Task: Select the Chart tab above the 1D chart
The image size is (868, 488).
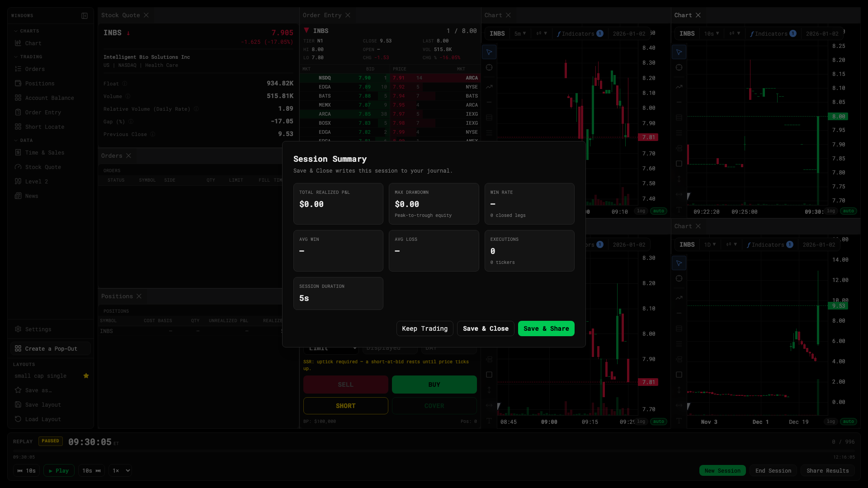Action: click(683, 226)
